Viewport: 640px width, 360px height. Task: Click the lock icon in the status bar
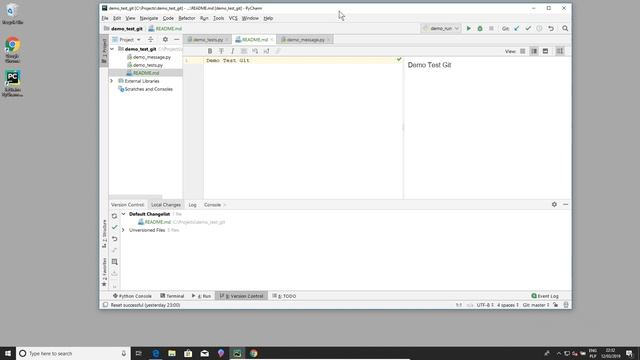tap(556, 305)
